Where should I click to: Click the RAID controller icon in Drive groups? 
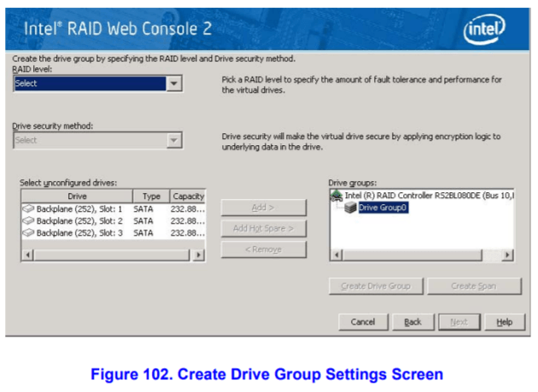(x=336, y=196)
